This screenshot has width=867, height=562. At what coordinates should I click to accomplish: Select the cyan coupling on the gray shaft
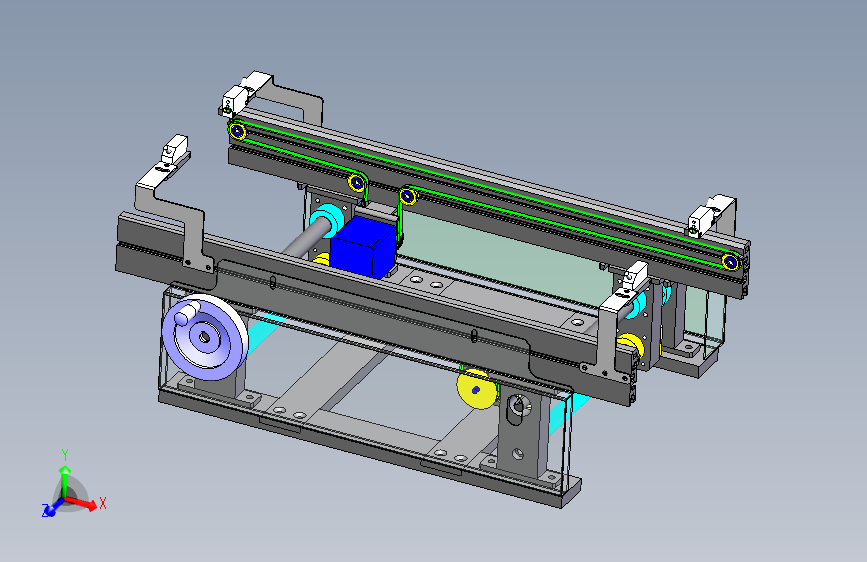point(326,220)
